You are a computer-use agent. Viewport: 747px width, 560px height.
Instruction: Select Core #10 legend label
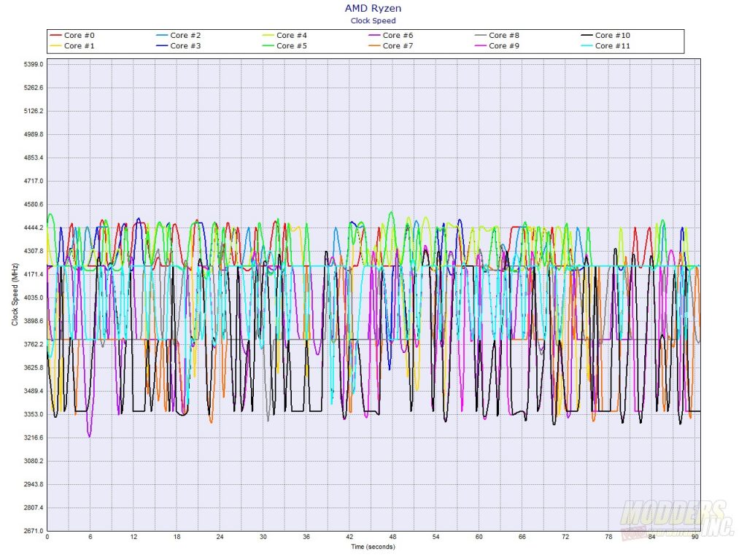click(612, 35)
